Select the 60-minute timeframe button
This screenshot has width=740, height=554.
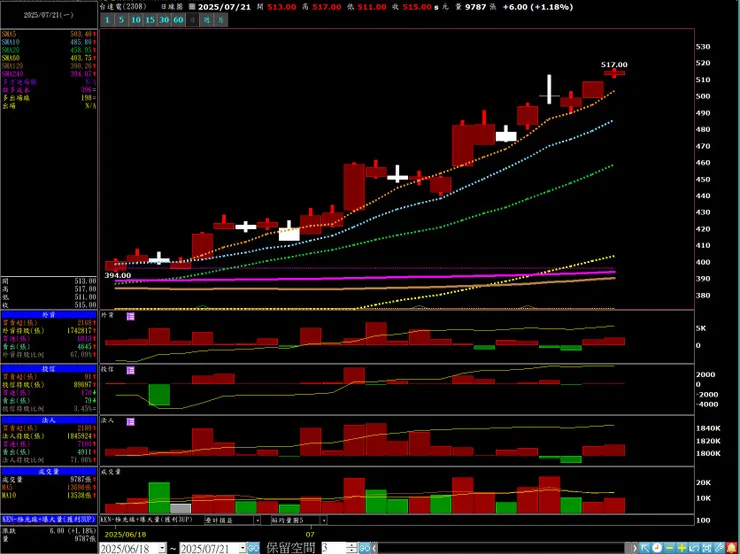click(x=178, y=20)
